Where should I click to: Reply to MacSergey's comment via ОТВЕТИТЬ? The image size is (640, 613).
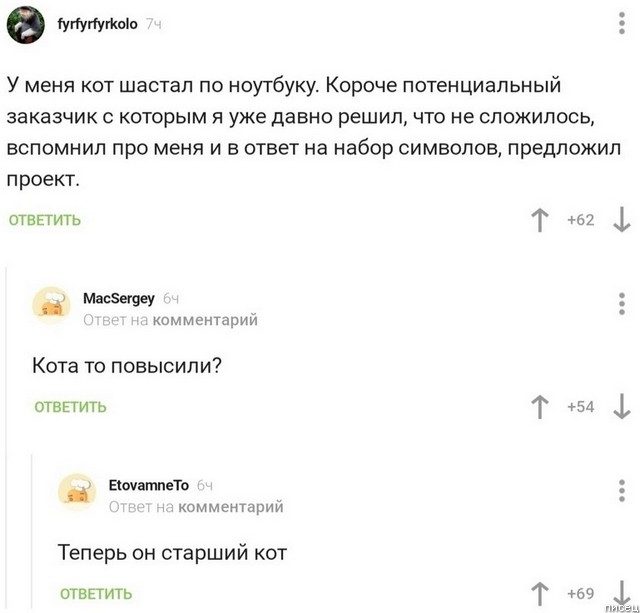pos(70,407)
